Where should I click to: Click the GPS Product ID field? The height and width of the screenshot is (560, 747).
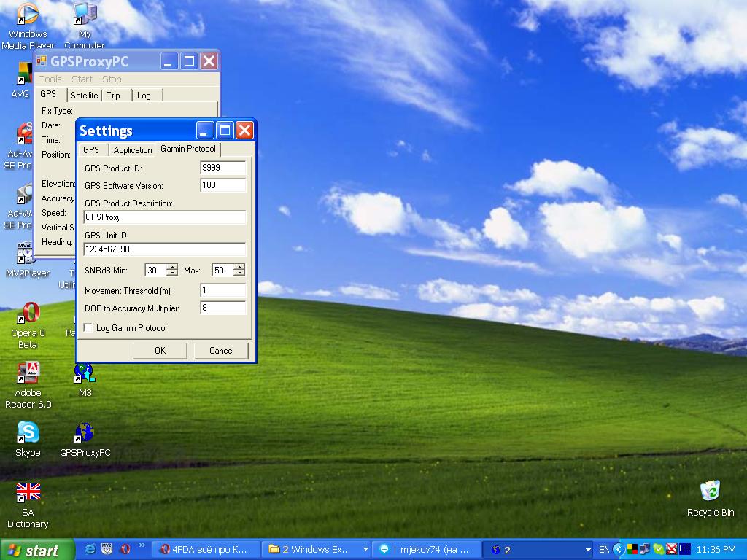coord(223,168)
